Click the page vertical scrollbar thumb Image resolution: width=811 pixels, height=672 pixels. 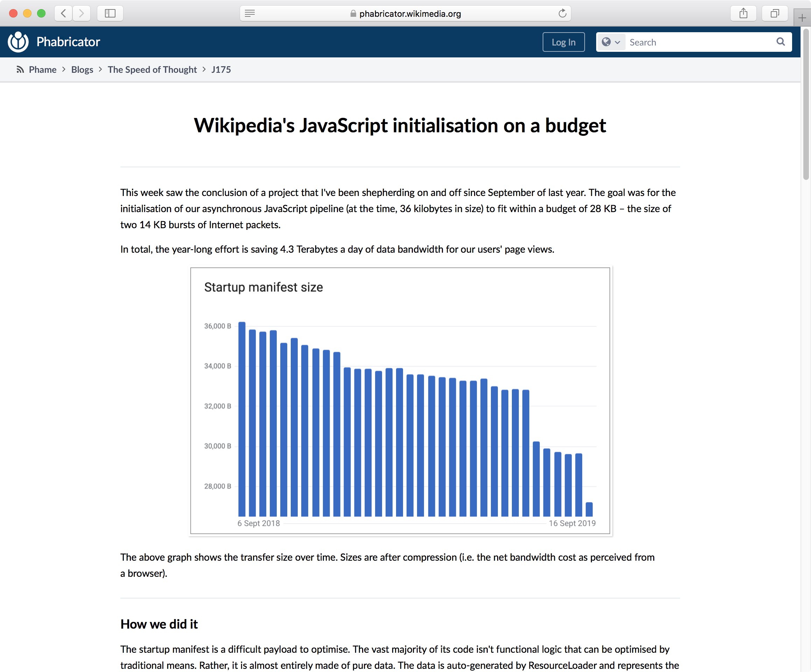click(806, 104)
